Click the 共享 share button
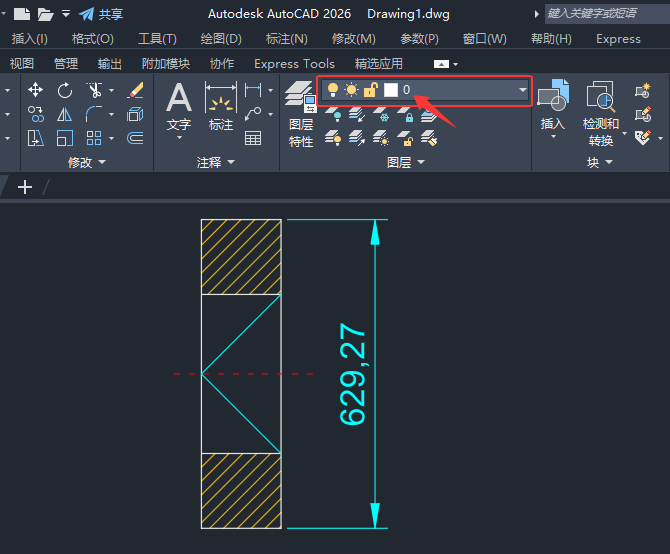670x554 pixels. (101, 14)
